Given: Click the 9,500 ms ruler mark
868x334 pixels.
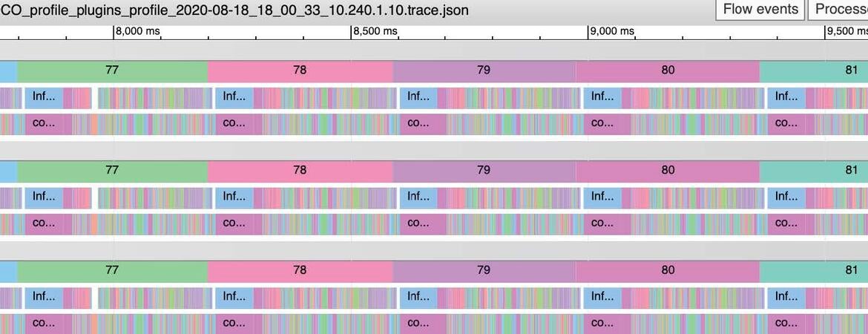Looking at the screenshot, I should [847, 31].
